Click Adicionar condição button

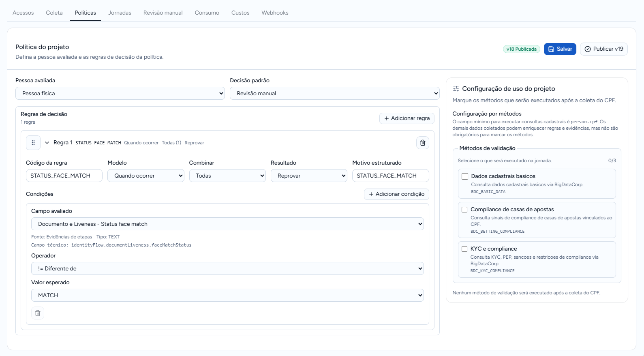(x=396, y=194)
